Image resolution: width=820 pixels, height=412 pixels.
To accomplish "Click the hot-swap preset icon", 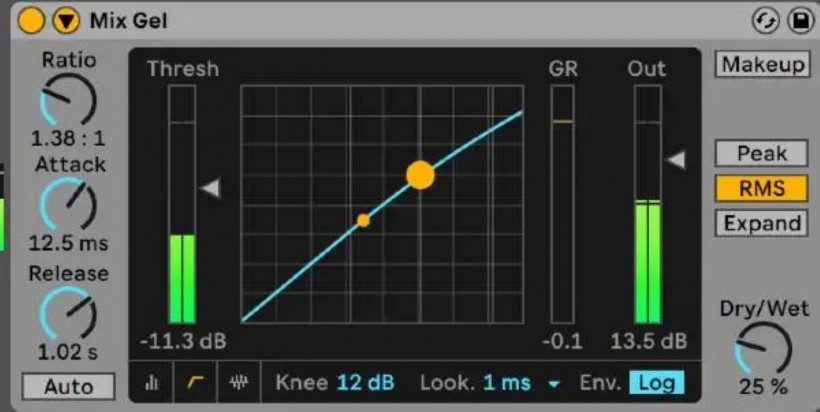I will (765, 20).
